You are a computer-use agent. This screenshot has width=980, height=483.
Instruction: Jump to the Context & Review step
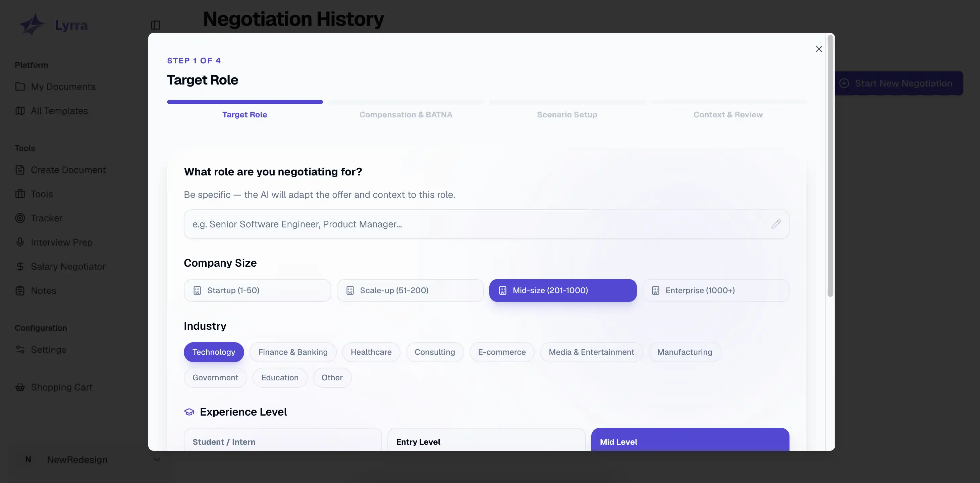pos(728,114)
